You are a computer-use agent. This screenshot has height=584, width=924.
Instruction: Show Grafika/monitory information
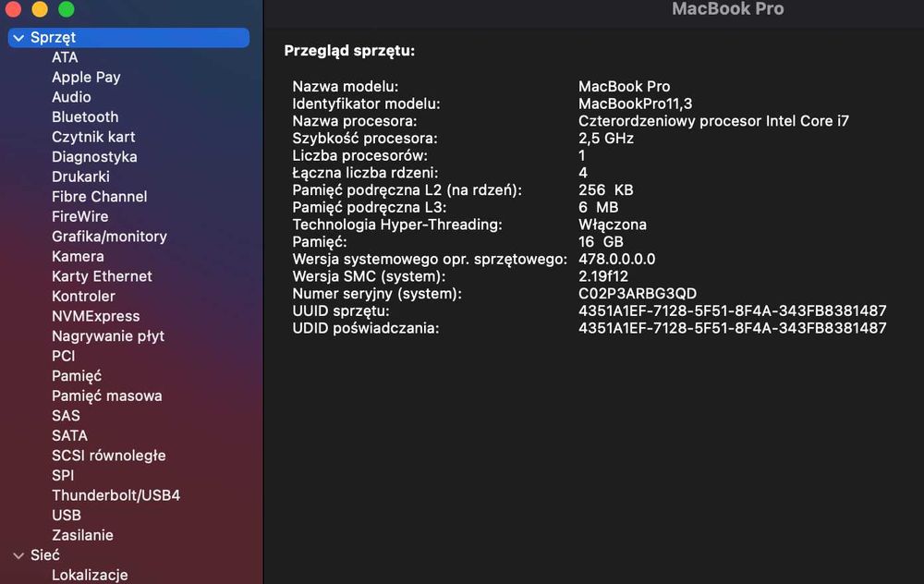[x=110, y=237]
